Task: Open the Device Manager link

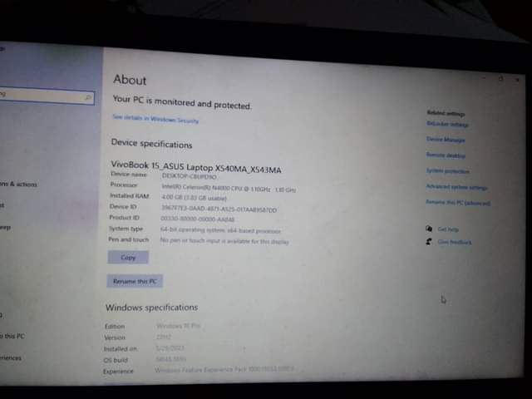Action: [446, 140]
